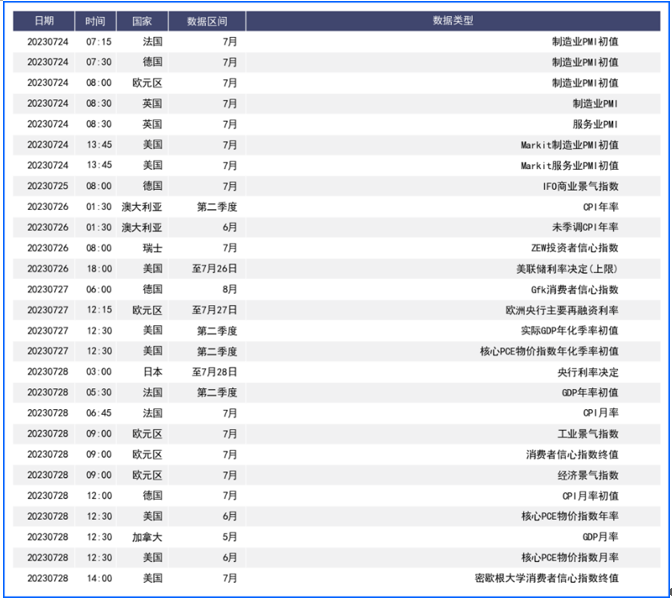Click the 8月 data period cell
672x598 pixels.
coord(230,289)
